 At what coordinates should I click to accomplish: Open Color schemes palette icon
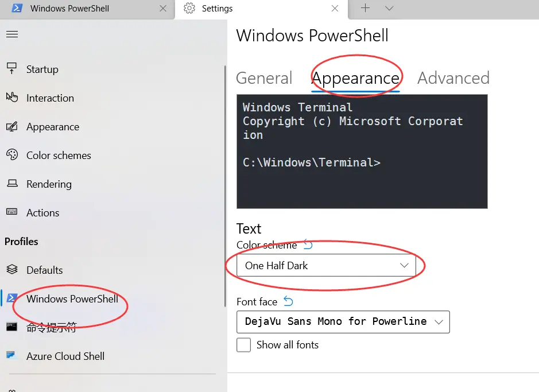11,155
